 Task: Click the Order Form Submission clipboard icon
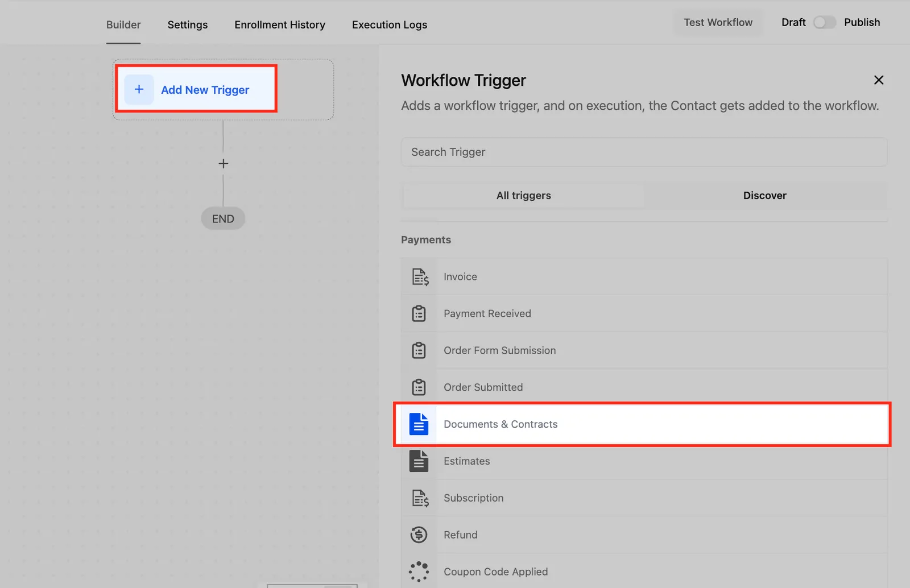[x=419, y=350]
